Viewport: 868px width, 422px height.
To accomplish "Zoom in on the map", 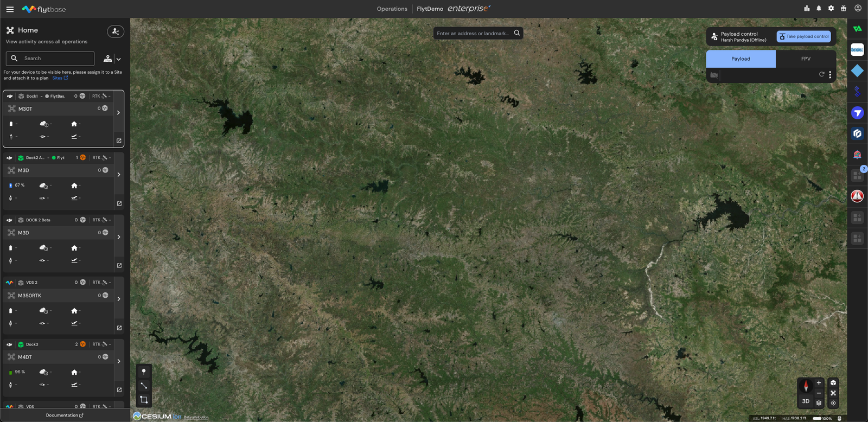I will click(x=819, y=383).
